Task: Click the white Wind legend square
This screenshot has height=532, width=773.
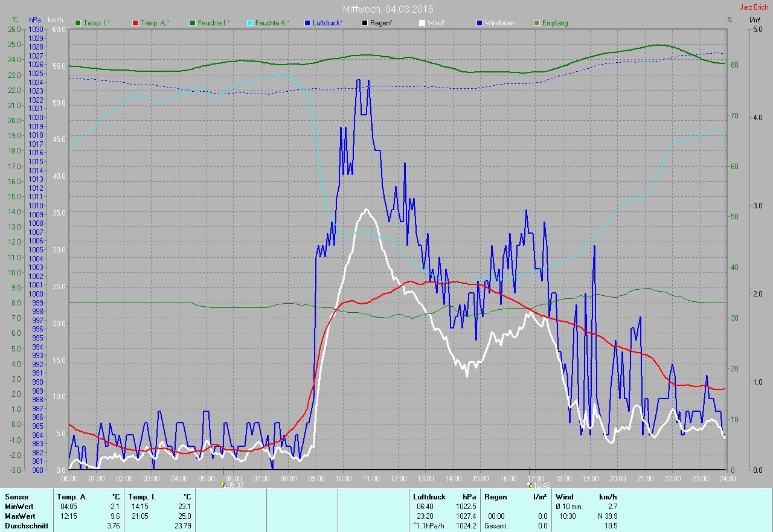Action: [422, 23]
